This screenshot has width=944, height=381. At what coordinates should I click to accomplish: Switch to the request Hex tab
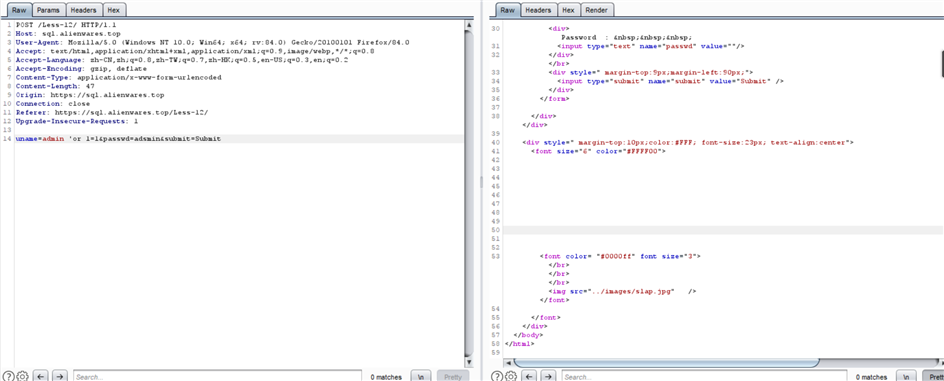[113, 10]
